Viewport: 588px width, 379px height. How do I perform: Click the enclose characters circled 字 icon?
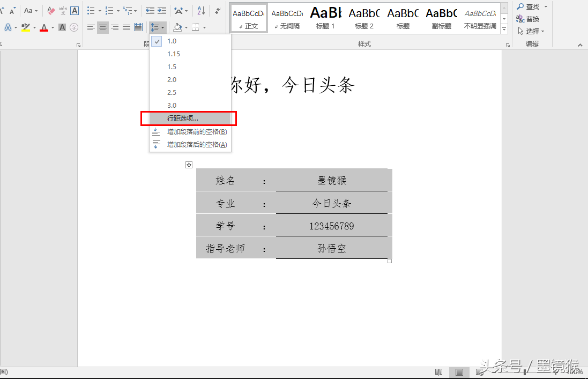pos(74,27)
